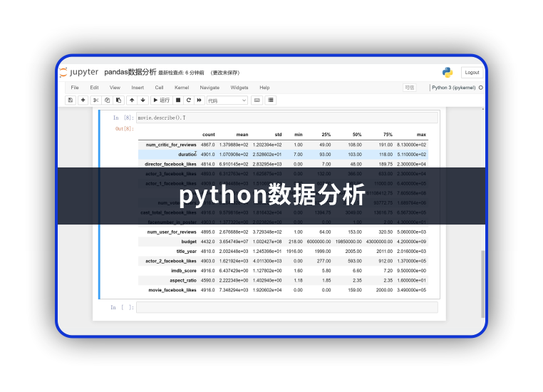The height and width of the screenshot is (392, 543).
Task: Move selected cell down arrow
Action: pyautogui.click(x=143, y=100)
